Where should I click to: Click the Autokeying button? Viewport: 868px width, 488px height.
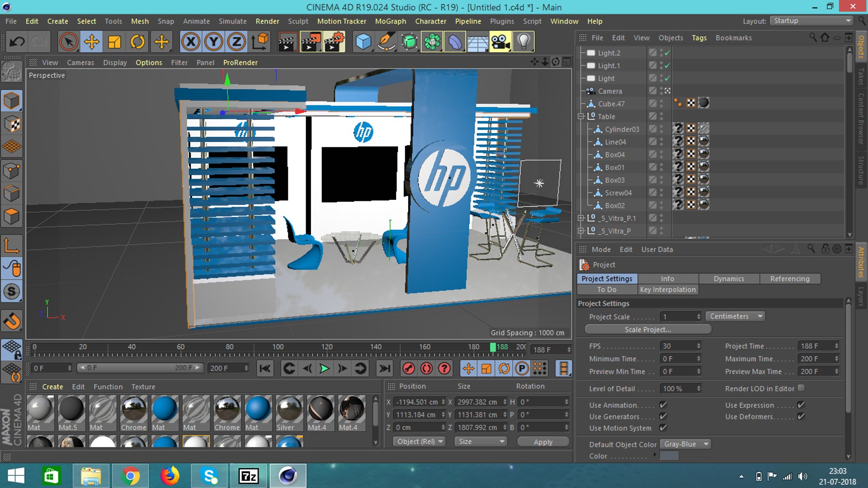[426, 369]
